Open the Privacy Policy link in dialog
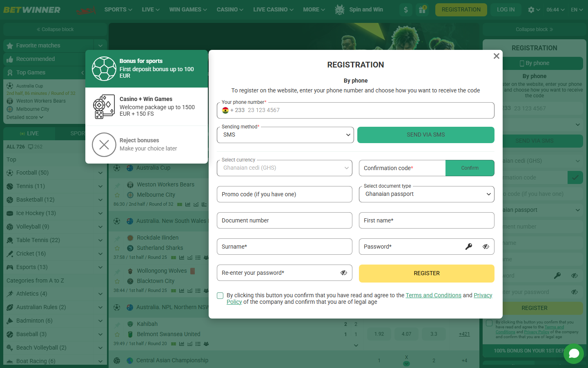Screen dimensions: 588x368 pyautogui.click(x=483, y=295)
